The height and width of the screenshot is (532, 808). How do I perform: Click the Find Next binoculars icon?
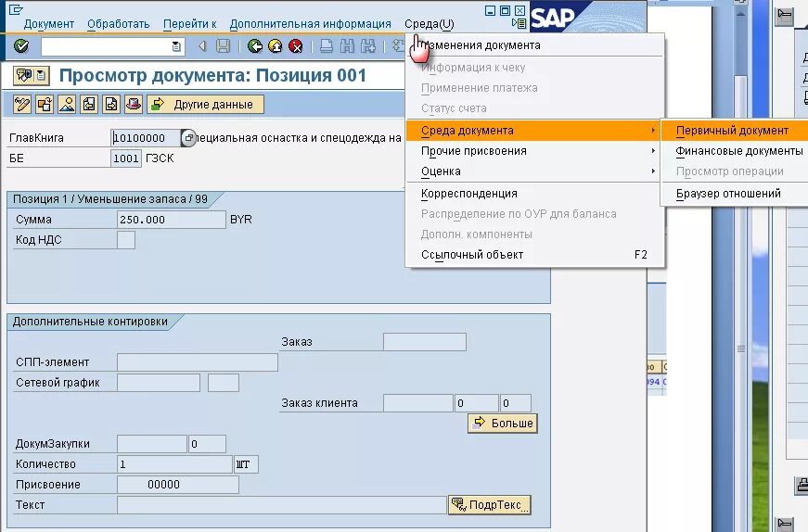[x=368, y=46]
